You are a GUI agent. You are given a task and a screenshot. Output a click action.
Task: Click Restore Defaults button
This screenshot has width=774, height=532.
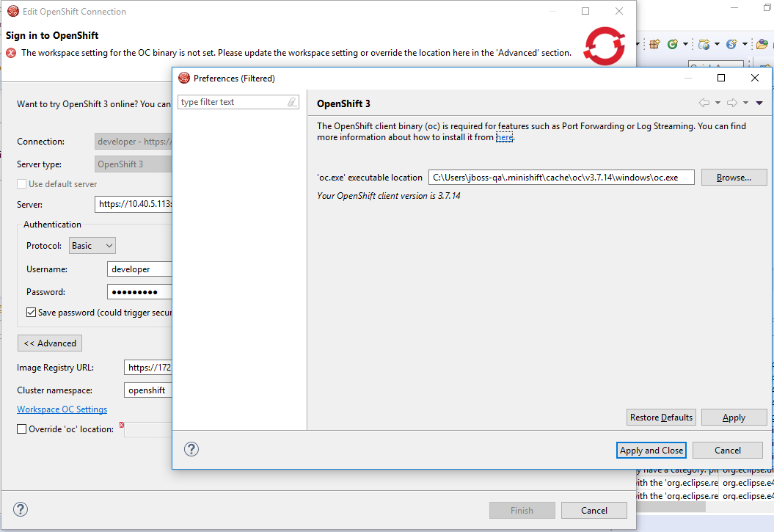click(x=661, y=418)
